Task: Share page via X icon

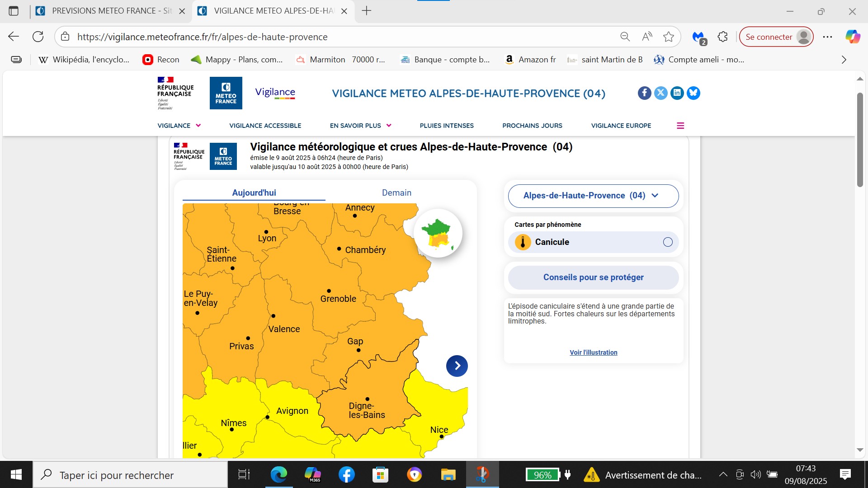Action: tap(660, 93)
